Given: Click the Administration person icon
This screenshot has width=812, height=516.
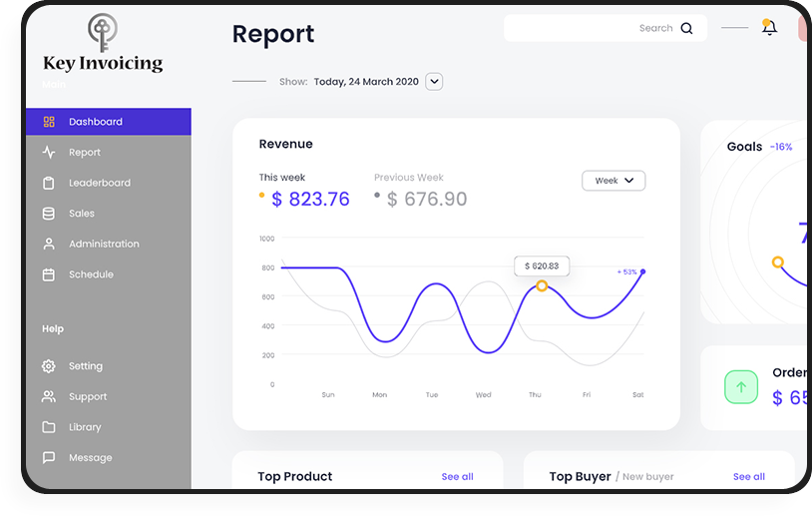Looking at the screenshot, I should click(x=49, y=245).
